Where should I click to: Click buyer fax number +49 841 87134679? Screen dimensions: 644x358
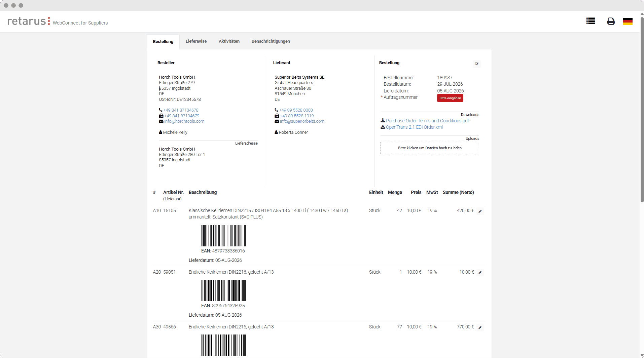coord(182,116)
